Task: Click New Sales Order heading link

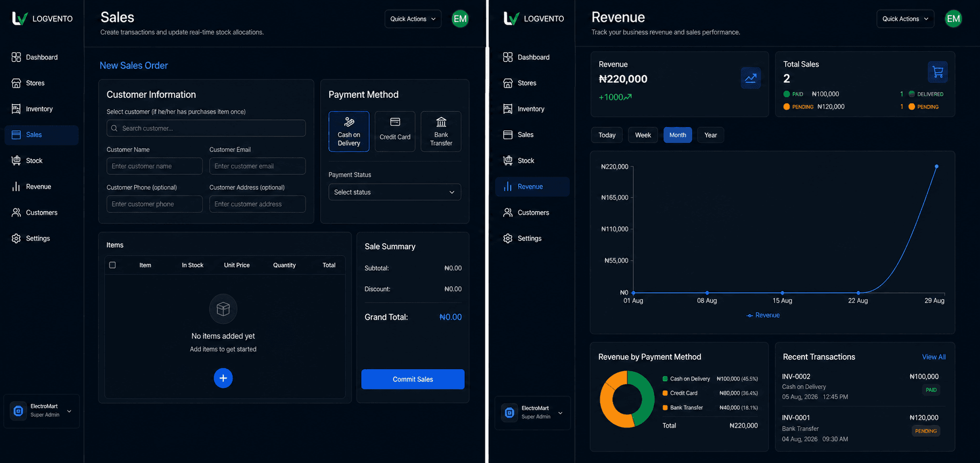Action: coord(134,66)
